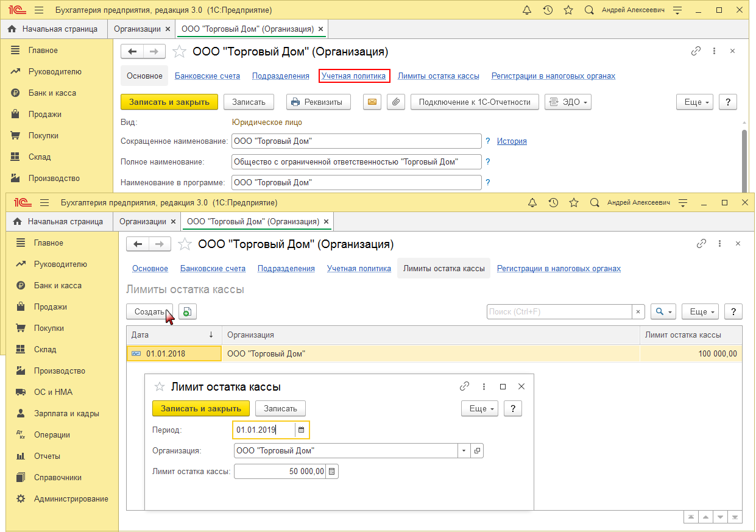
Task: Click notifications bell in front window
Action: [532, 202]
